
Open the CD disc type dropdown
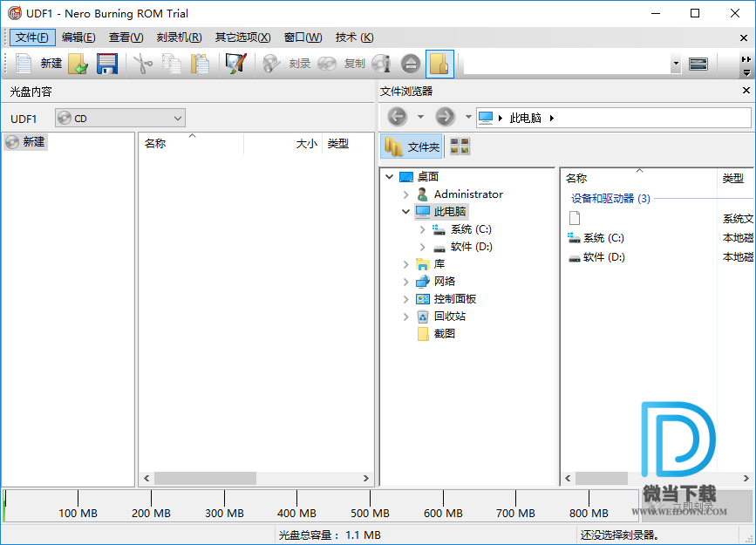pos(120,119)
